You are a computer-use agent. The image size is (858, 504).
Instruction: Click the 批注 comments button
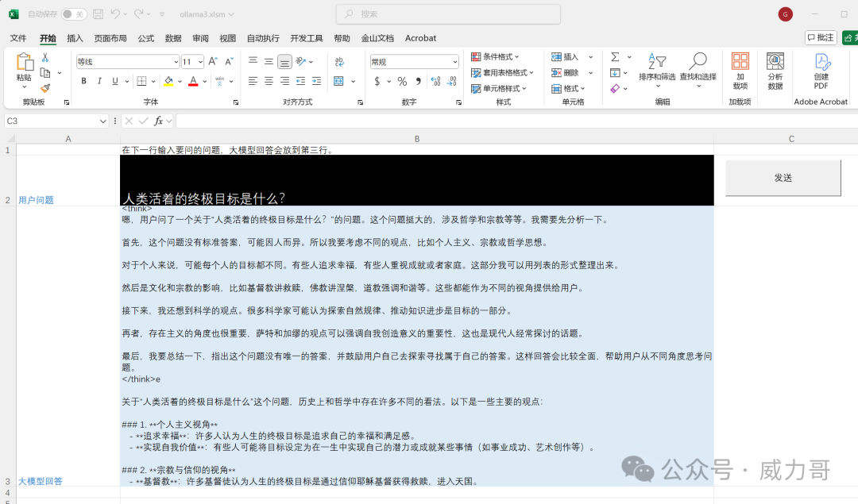point(821,37)
